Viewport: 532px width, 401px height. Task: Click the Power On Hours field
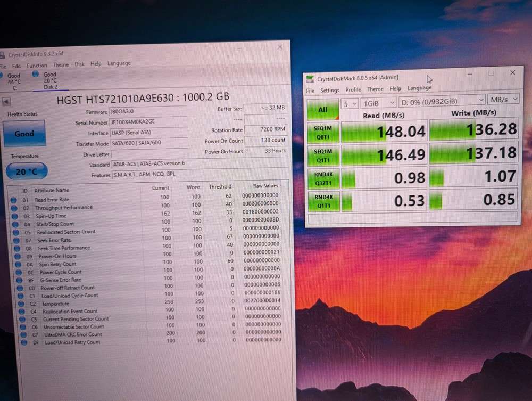point(267,151)
